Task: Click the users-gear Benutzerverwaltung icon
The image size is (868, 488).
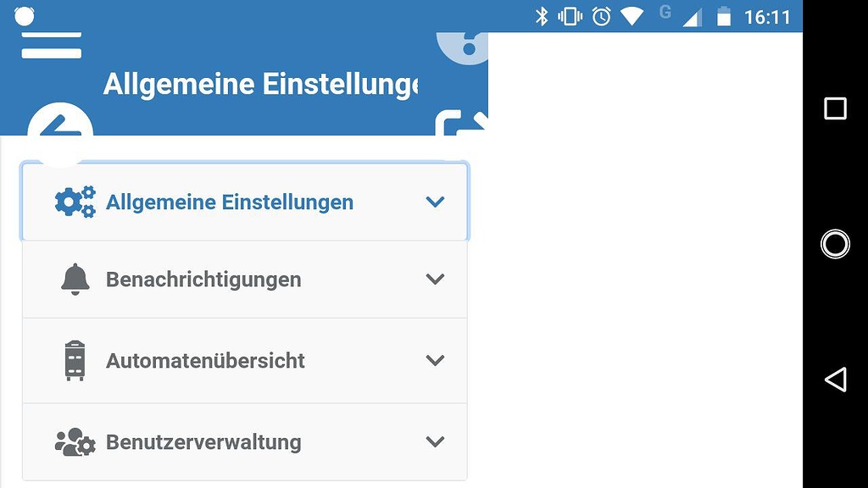Action: 75,442
